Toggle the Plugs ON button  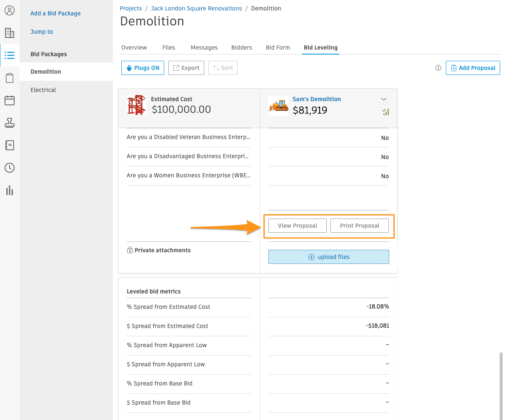[x=143, y=68]
